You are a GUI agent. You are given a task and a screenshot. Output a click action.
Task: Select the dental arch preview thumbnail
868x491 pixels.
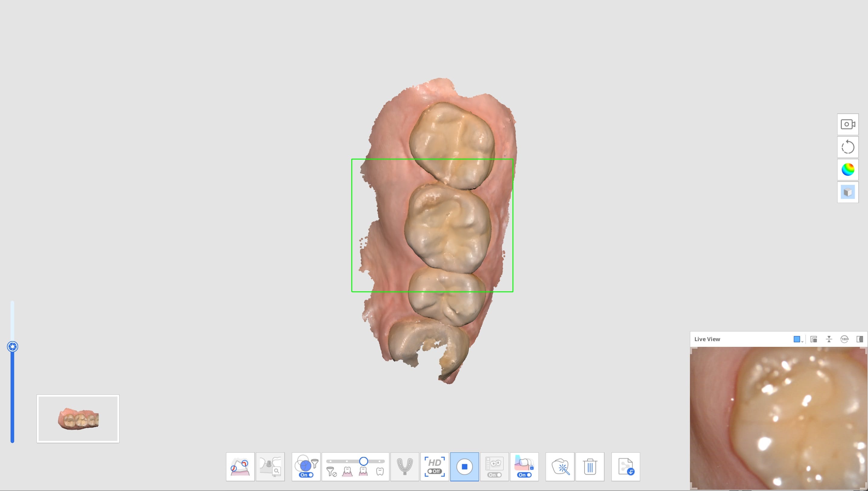[78, 418]
